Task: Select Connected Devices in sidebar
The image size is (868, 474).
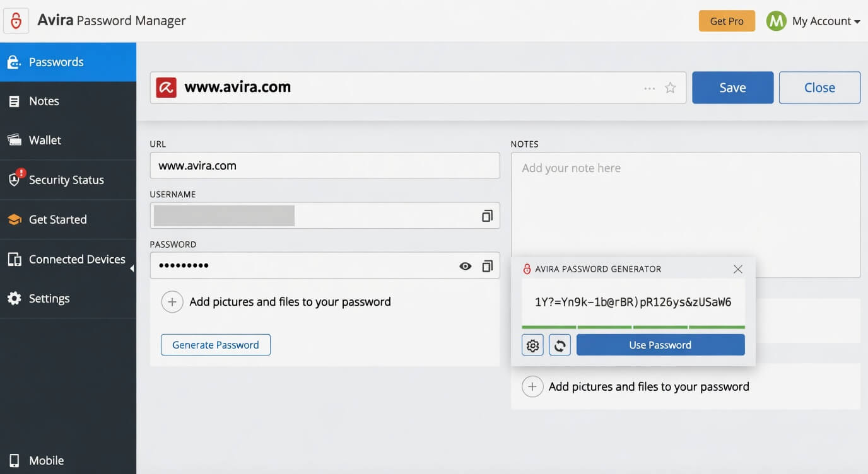Action: 68,259
